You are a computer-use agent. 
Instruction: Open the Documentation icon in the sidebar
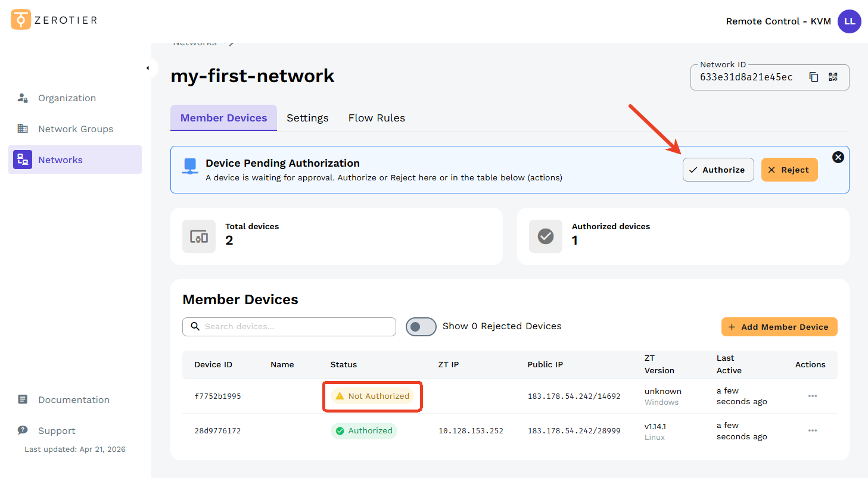[x=22, y=399]
